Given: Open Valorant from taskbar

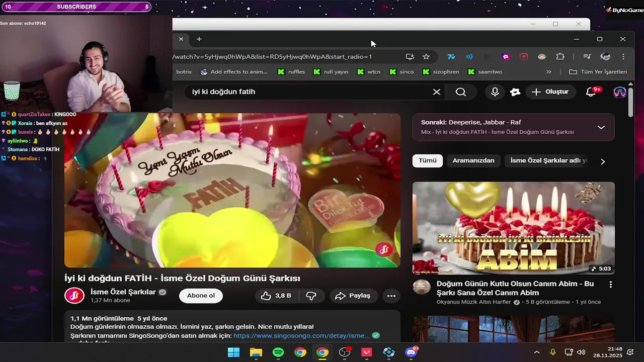Looking at the screenshot, I should 367,352.
